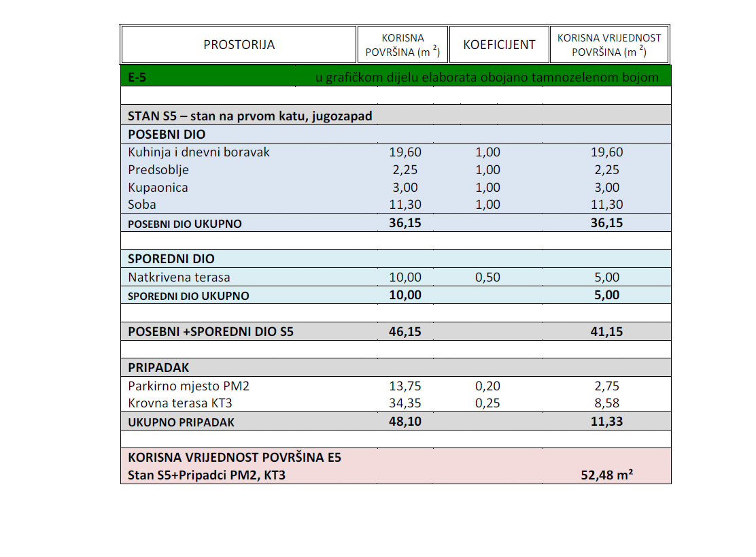Click the Soba area value 11,30

coord(405,205)
